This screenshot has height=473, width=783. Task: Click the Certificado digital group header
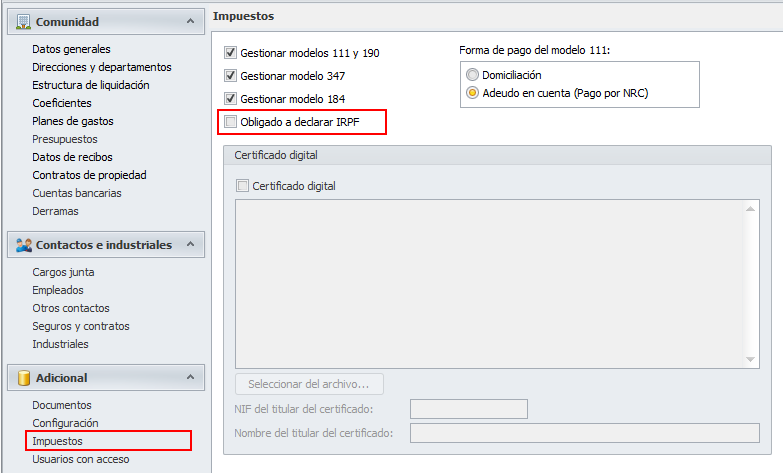[x=497, y=155]
